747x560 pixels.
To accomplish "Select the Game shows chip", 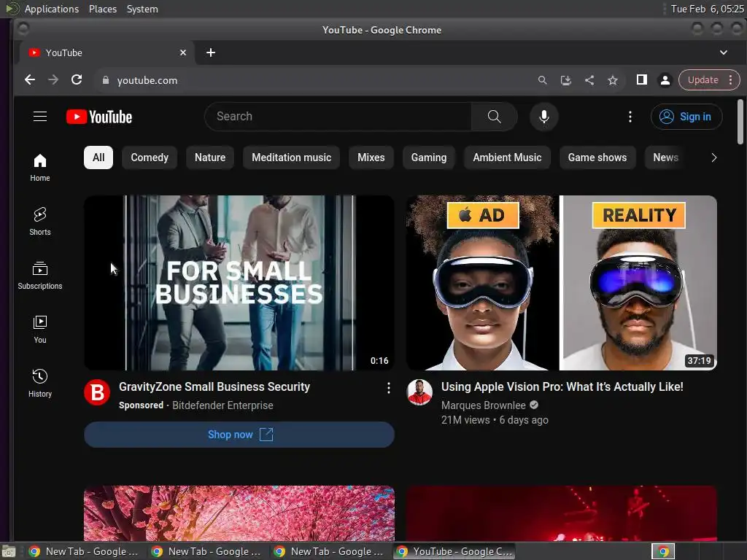I will [x=597, y=157].
